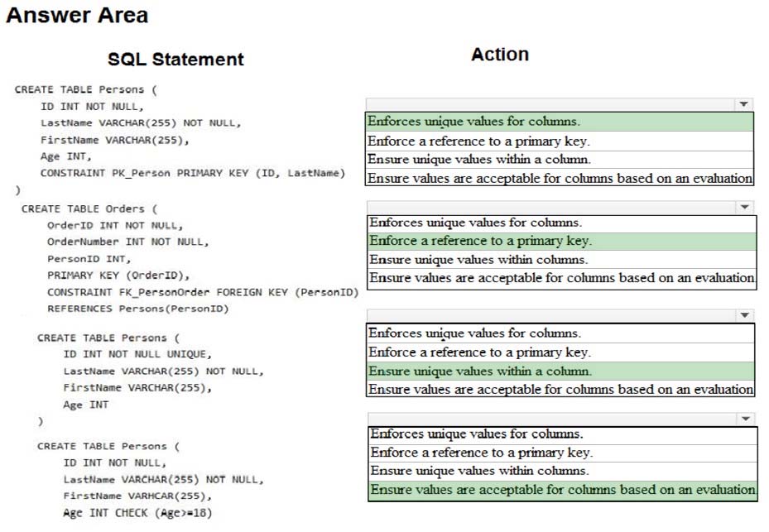Pick 'Ensure unique values within a column' in first list
The height and width of the screenshot is (532, 769).
[x=560, y=160]
